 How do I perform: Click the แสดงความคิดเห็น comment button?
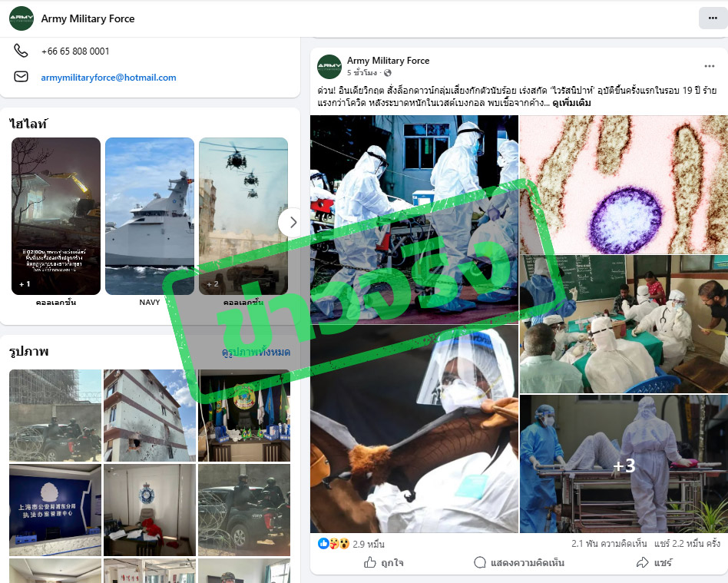click(519, 562)
